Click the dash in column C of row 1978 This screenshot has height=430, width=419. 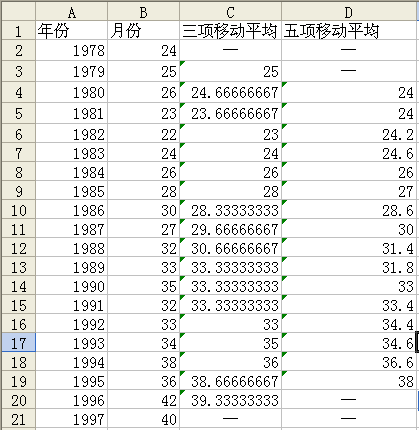tap(230, 51)
